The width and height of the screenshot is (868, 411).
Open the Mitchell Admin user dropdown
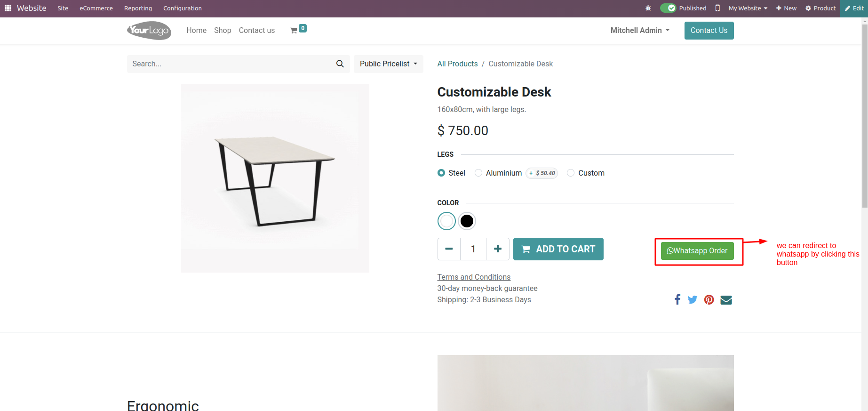(x=639, y=30)
